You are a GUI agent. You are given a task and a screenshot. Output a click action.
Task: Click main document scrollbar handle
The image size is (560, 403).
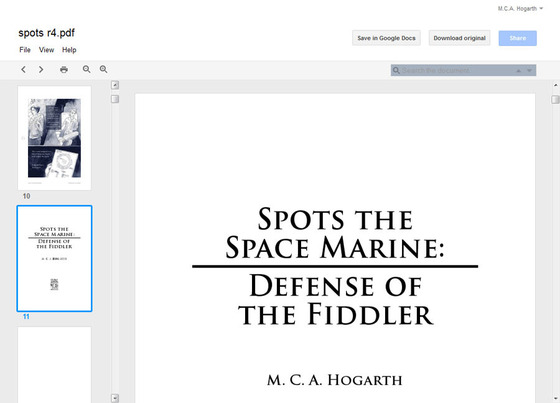[x=555, y=99]
